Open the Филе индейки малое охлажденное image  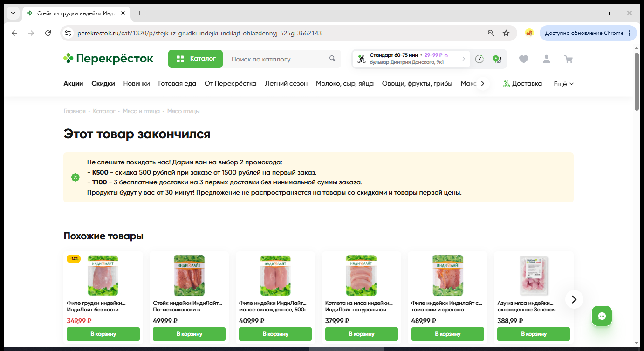coord(275,276)
